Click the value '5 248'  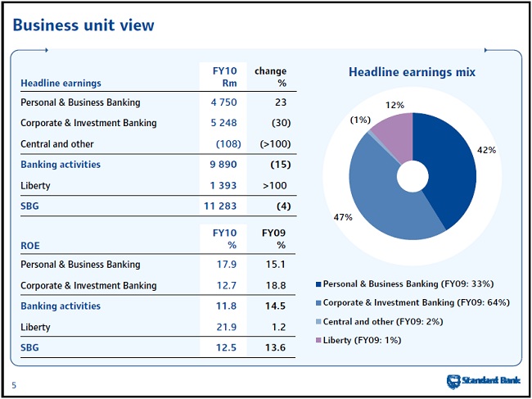point(224,123)
